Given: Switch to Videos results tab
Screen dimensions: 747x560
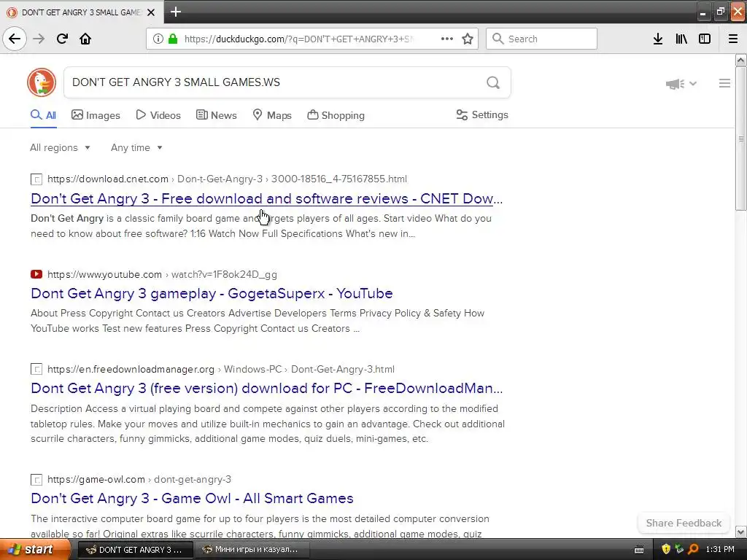Looking at the screenshot, I should tap(158, 115).
